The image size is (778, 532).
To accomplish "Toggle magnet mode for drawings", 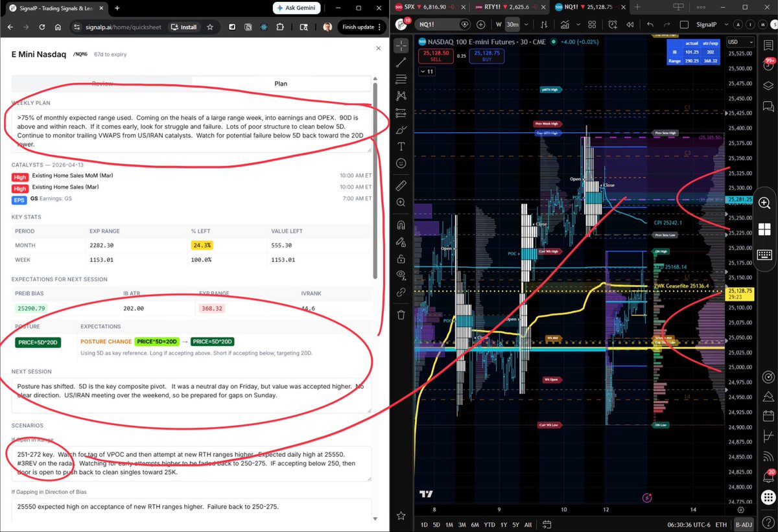I will [401, 225].
